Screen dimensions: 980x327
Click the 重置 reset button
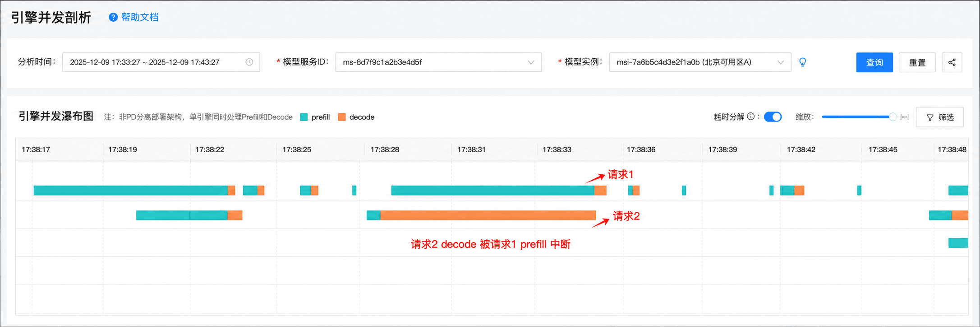917,62
